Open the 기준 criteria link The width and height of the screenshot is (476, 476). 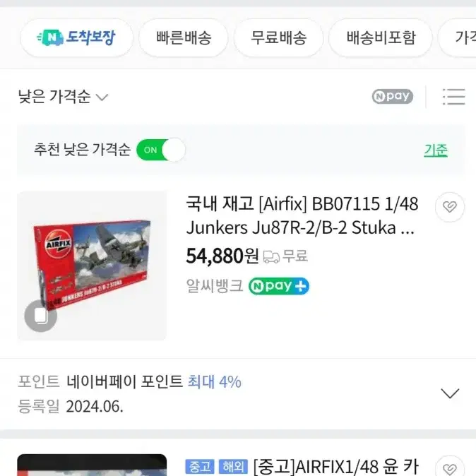(436, 150)
